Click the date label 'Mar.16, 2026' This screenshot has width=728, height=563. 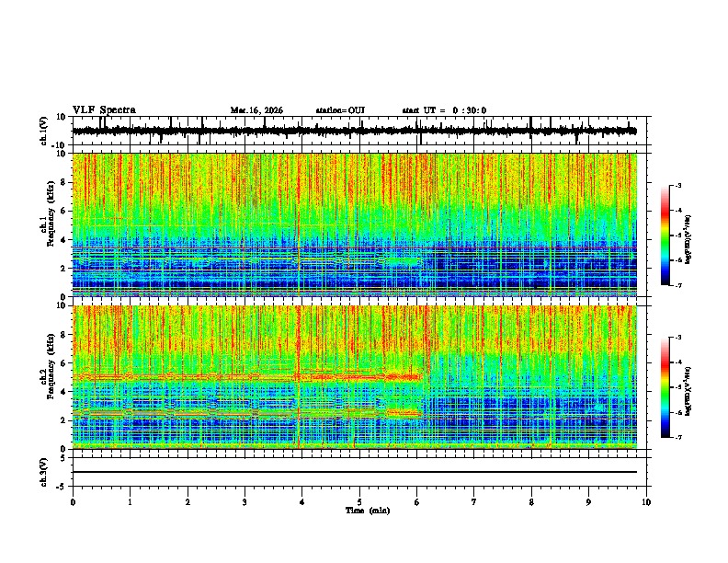click(256, 110)
